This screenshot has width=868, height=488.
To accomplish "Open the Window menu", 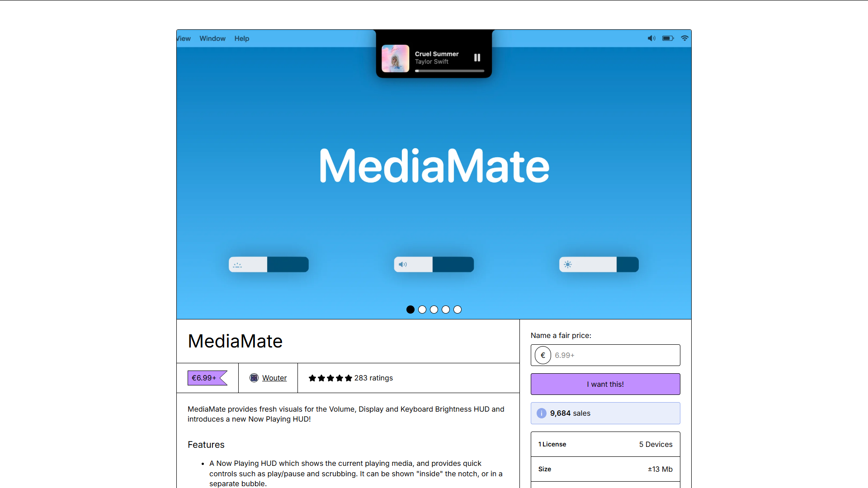I will point(212,38).
